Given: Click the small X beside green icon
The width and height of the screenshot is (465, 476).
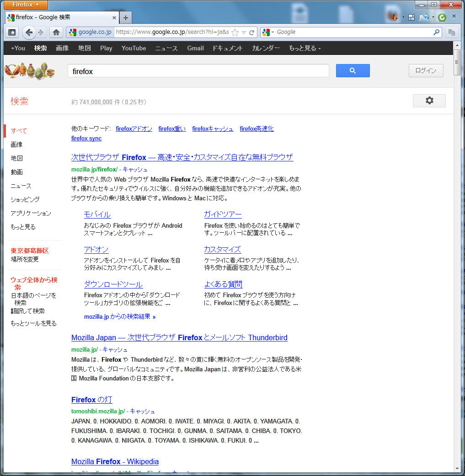Looking at the screenshot, I should coord(454,16).
